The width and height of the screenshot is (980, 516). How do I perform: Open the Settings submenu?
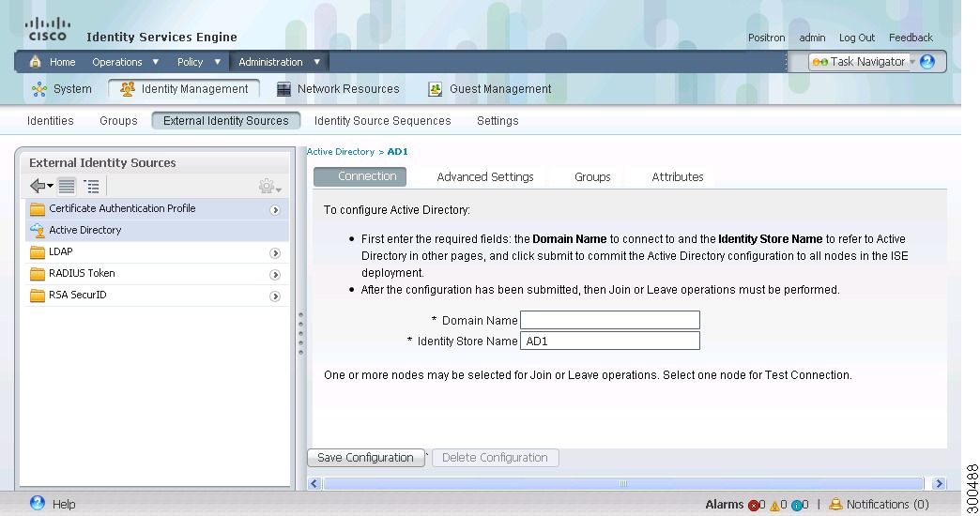pos(498,121)
